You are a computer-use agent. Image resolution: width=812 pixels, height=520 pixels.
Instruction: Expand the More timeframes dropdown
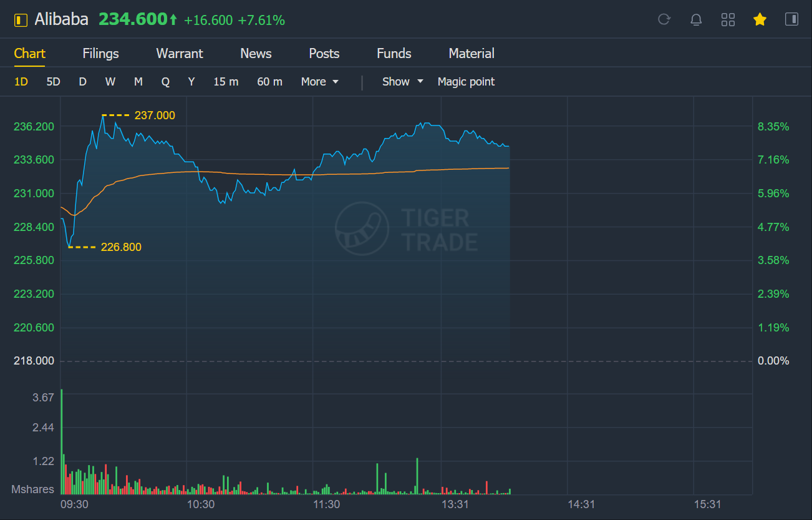pyautogui.click(x=320, y=82)
